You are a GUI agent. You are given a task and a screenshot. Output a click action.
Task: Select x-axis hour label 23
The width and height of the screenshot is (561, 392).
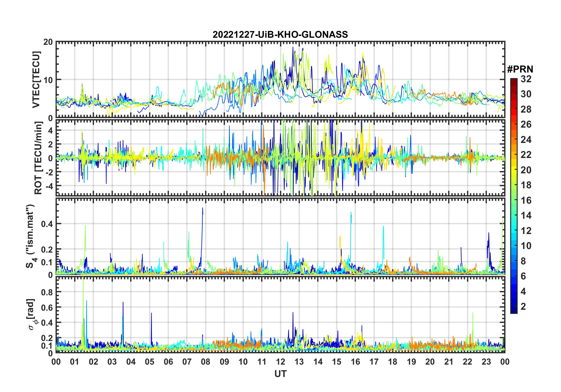point(486,362)
